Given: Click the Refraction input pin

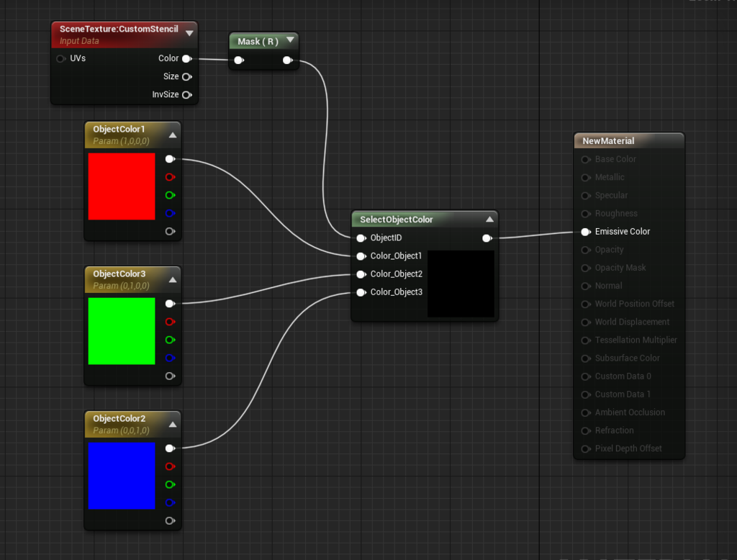Looking at the screenshot, I should tap(586, 431).
